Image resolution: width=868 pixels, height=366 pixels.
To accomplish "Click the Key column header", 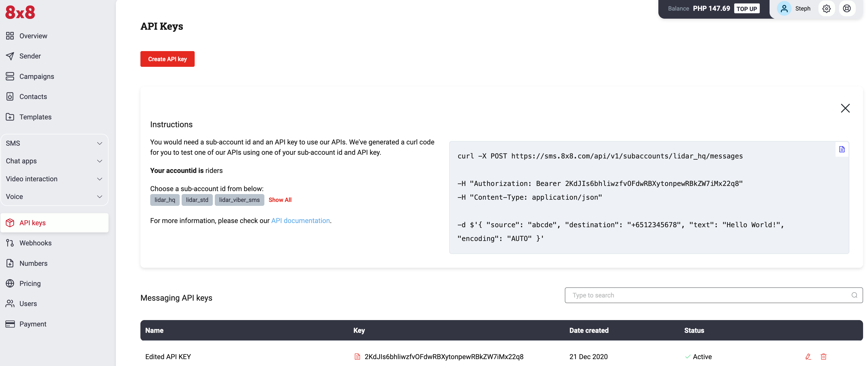I will click(x=359, y=330).
